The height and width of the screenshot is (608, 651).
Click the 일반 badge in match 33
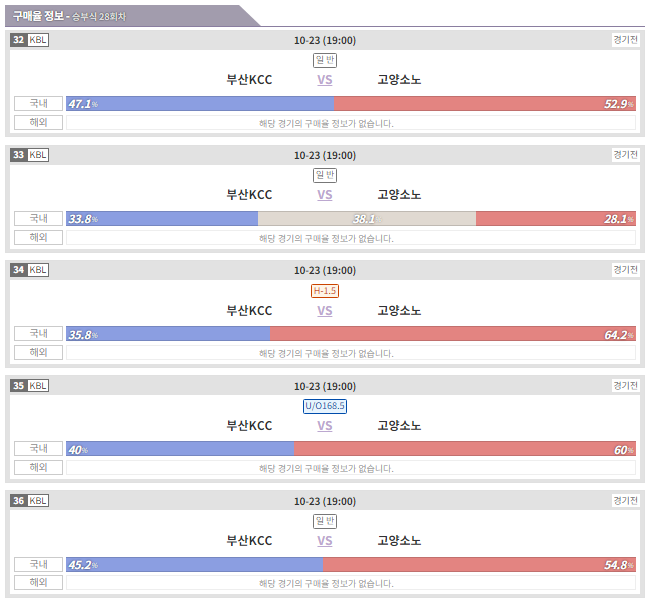click(x=325, y=175)
